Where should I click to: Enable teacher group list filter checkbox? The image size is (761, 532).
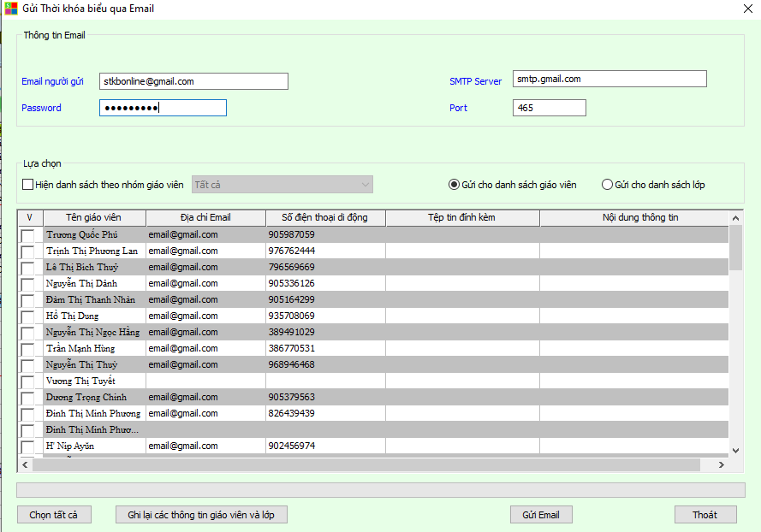(x=28, y=185)
